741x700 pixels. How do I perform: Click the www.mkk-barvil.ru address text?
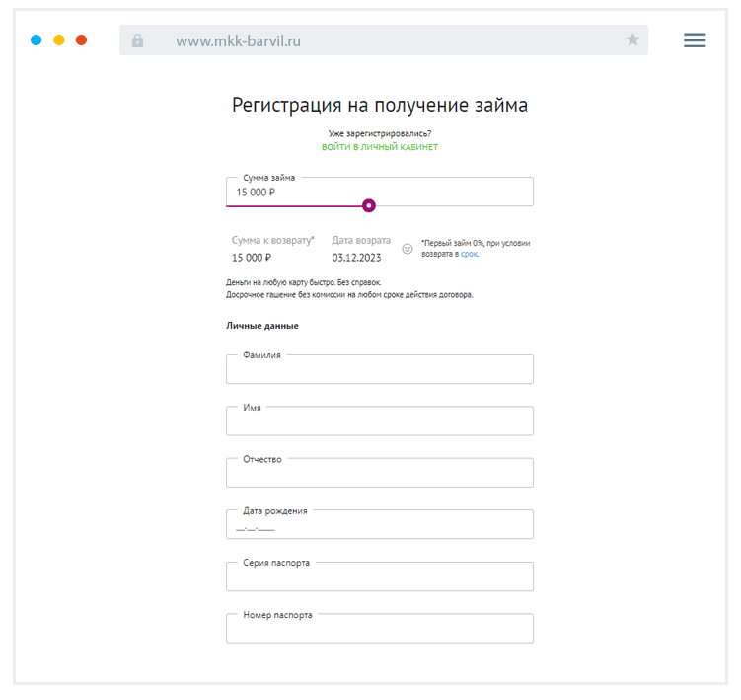pyautogui.click(x=238, y=40)
